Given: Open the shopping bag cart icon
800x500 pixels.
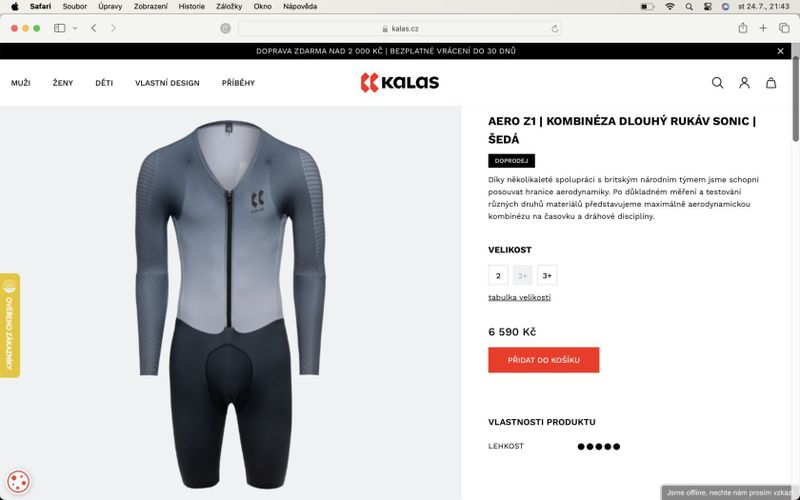Looking at the screenshot, I should 771,83.
